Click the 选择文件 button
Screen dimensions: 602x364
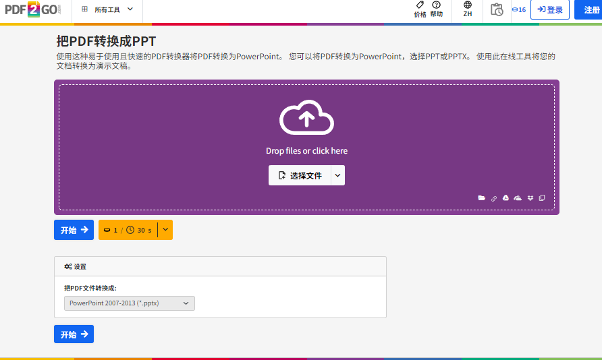pos(300,175)
